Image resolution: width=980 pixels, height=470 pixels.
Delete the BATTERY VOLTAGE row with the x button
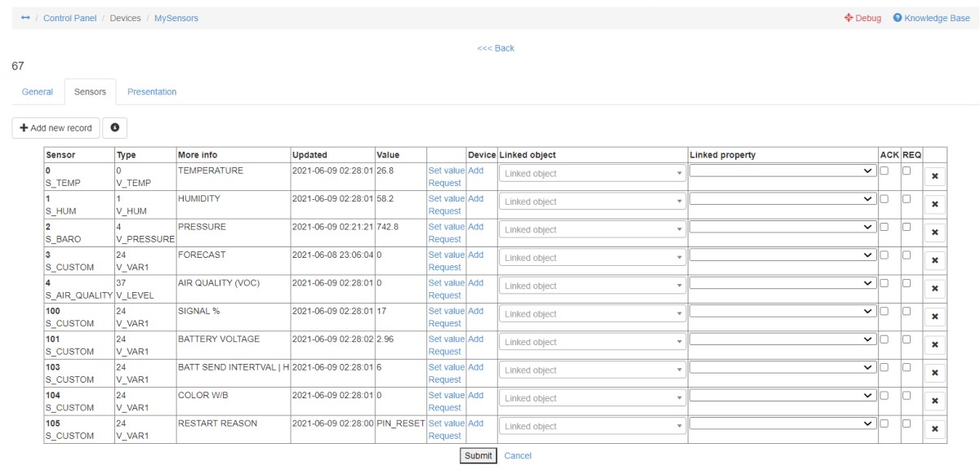(935, 345)
